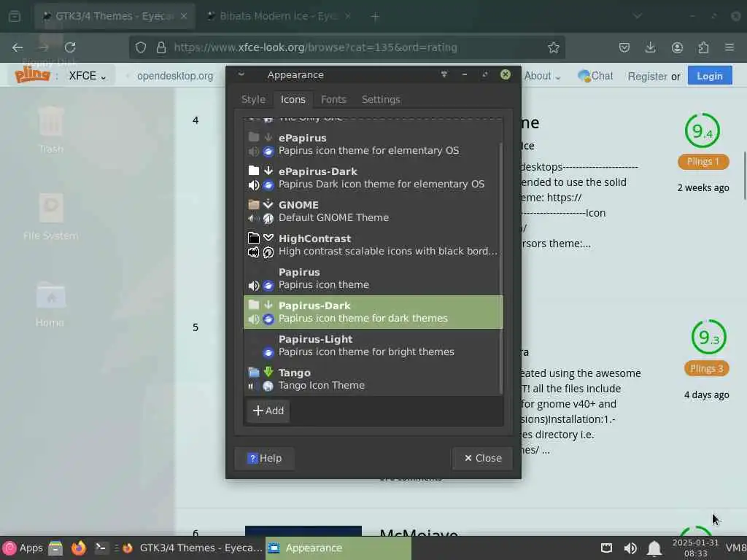Click the speaker preview icon in the ePapirus-Dark row
The width and height of the screenshot is (747, 560).
tap(253, 184)
